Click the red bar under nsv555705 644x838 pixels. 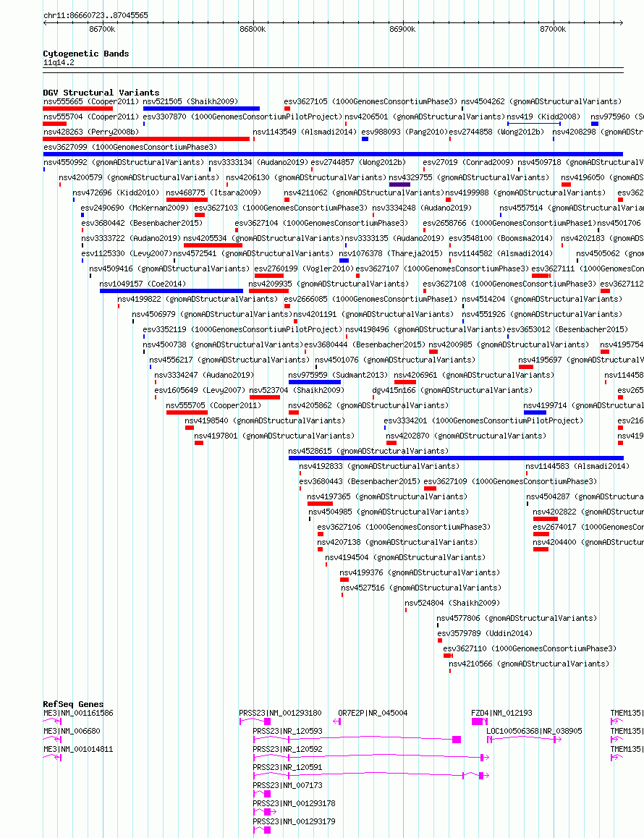pos(187,413)
